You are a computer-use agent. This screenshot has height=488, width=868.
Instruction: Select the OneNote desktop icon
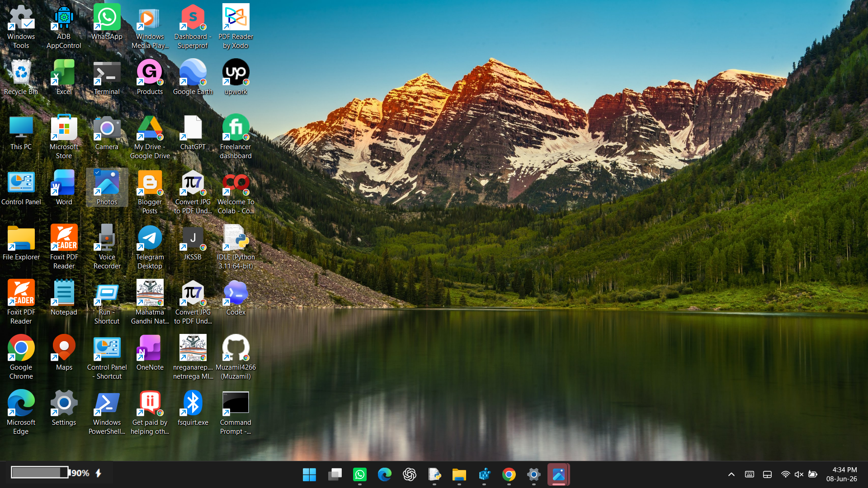pyautogui.click(x=150, y=353)
